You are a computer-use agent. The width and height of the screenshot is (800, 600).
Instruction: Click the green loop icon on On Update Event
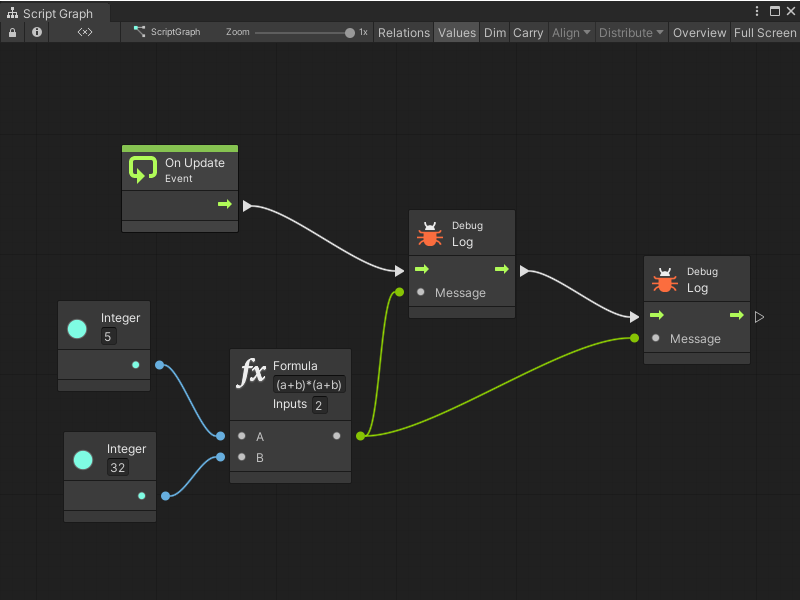tap(143, 170)
